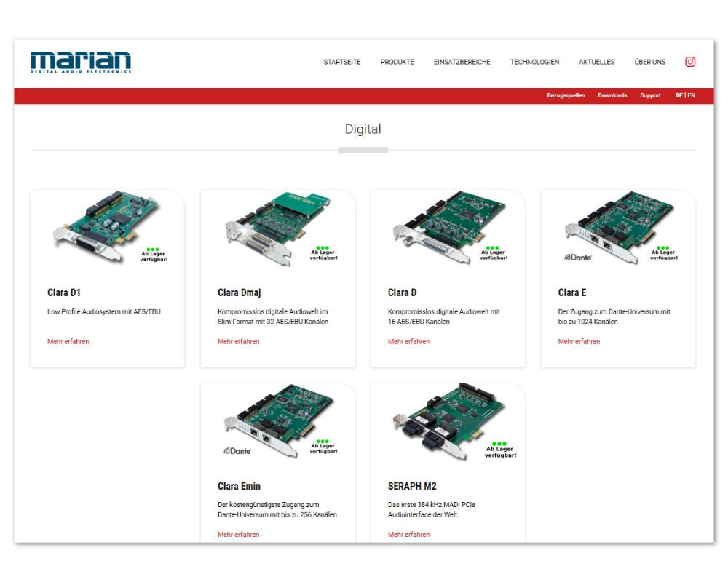Switch language to EN
The width and height of the screenshot is (728, 582).
coord(692,95)
